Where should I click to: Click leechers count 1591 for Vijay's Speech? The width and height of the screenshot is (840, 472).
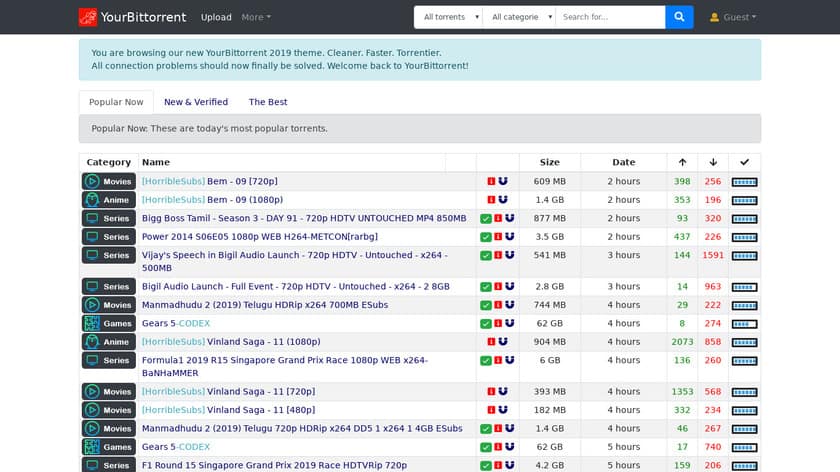tap(713, 255)
